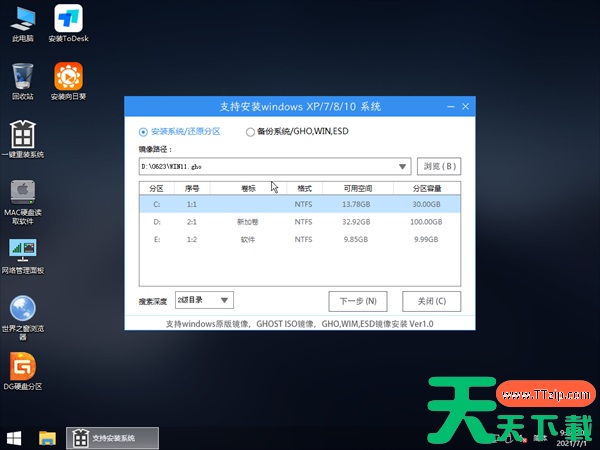Click the 30.00GB capacity cell
The height and width of the screenshot is (450, 600).
click(426, 204)
